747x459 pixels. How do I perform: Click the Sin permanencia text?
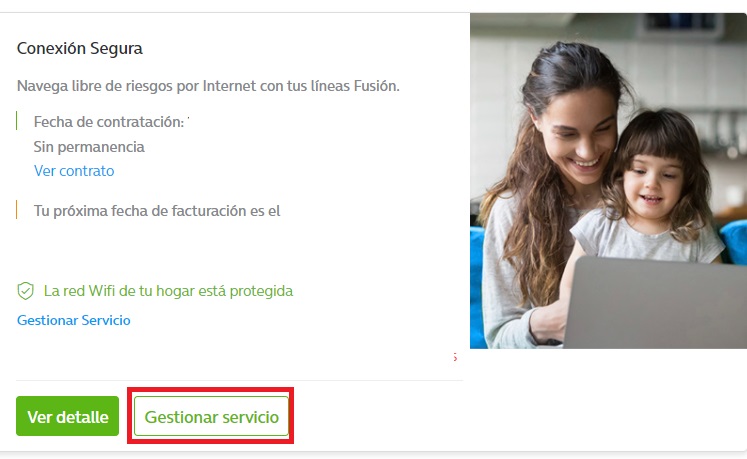(89, 147)
